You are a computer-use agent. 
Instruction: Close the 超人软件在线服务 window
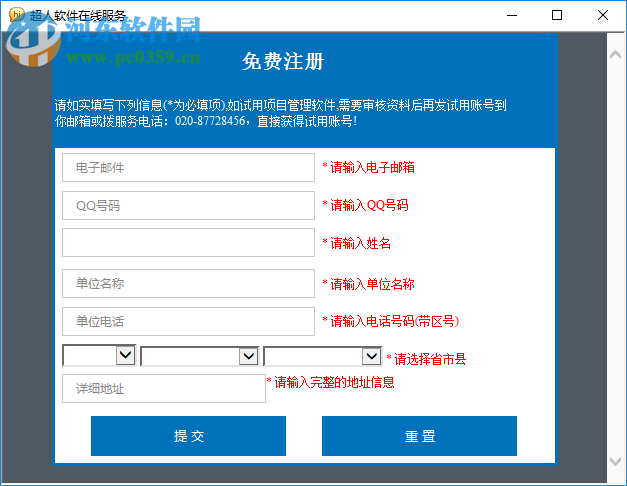[x=603, y=16]
